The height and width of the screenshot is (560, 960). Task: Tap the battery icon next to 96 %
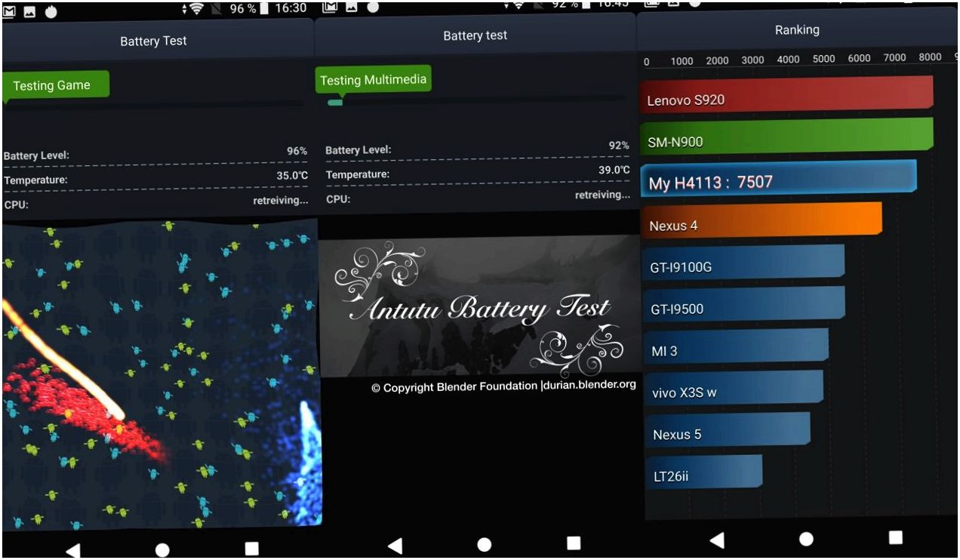pyautogui.click(x=264, y=9)
